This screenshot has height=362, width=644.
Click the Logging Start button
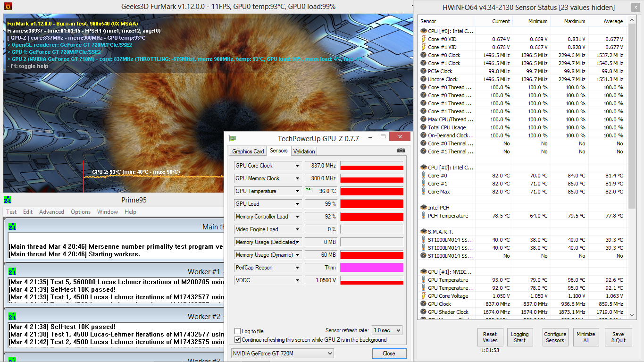coord(519,337)
